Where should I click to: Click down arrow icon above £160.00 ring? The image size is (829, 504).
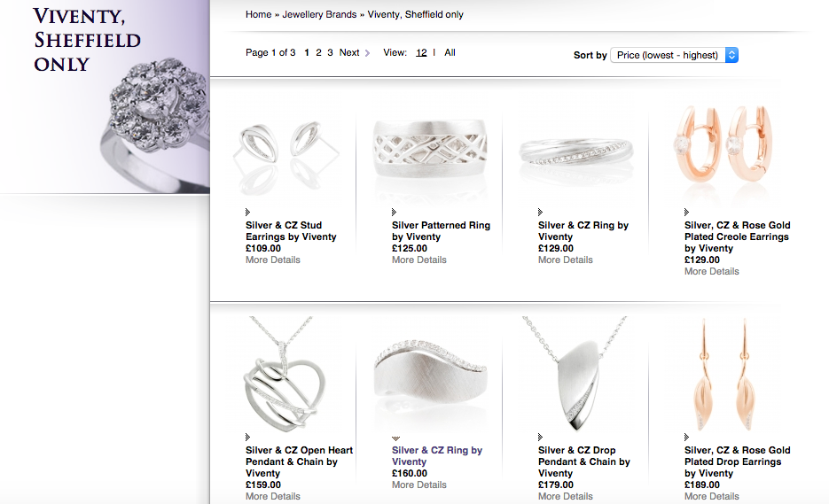click(395, 438)
